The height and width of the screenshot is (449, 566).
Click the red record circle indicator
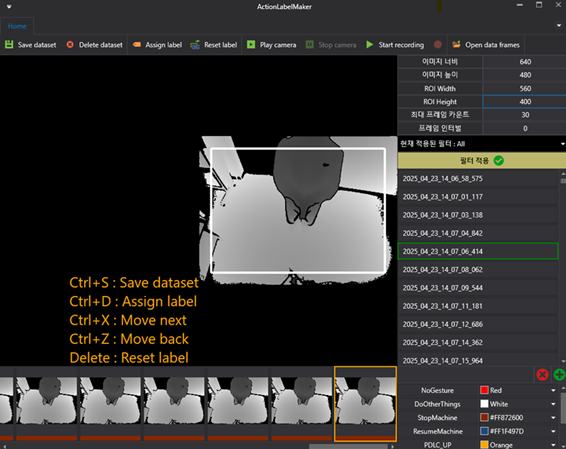(437, 44)
